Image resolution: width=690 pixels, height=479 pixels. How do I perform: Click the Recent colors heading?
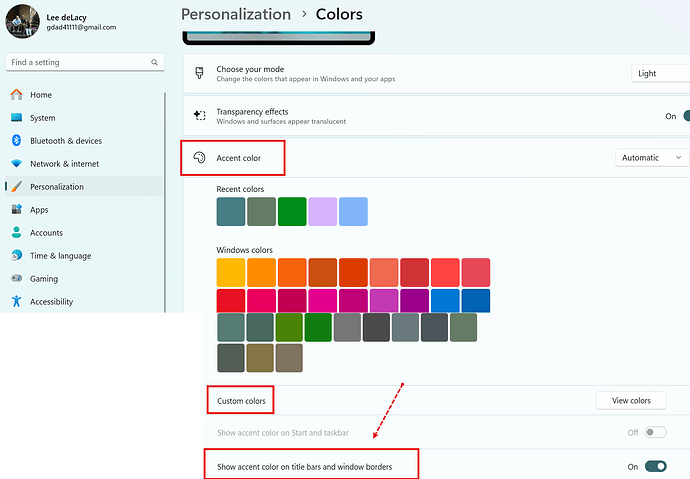pos(240,189)
